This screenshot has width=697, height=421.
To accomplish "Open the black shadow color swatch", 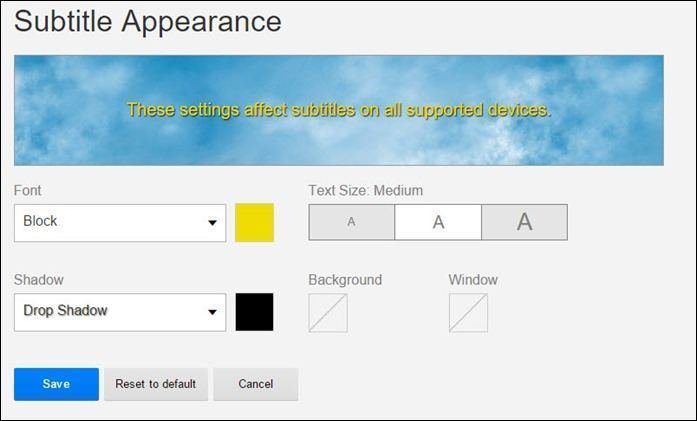I will (254, 312).
